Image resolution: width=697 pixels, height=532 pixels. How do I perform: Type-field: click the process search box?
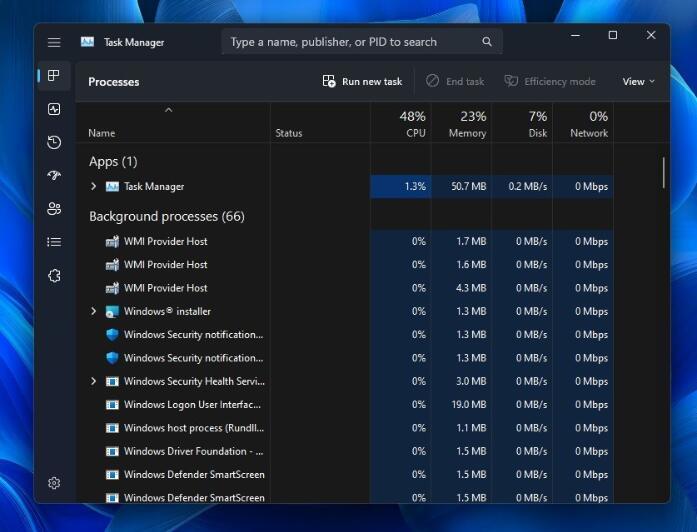point(362,42)
